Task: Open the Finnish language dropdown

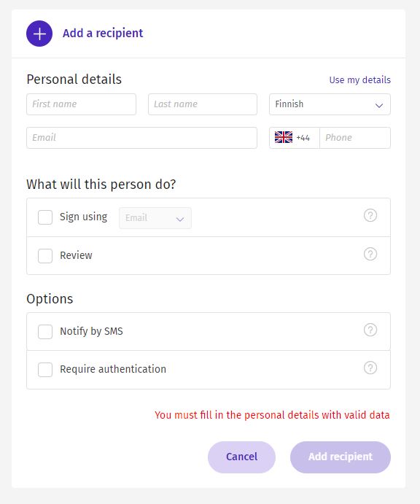Action: click(x=330, y=104)
